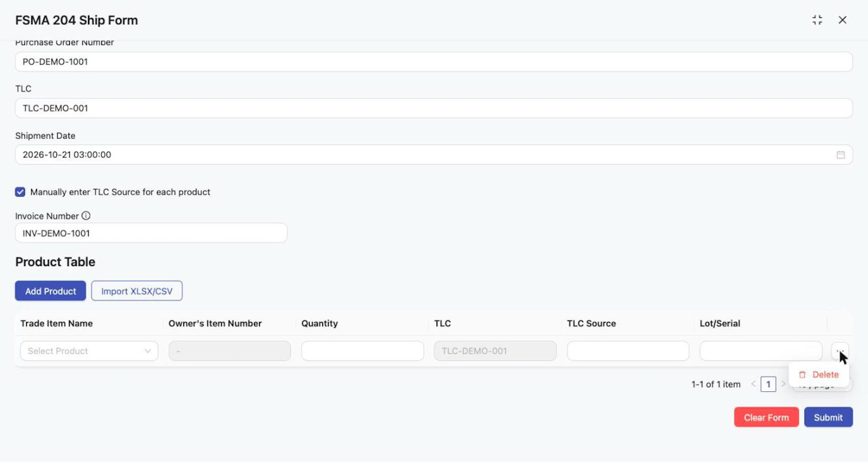This screenshot has height=462, width=868.
Task: Click the Clear Form button
Action: (x=767, y=417)
